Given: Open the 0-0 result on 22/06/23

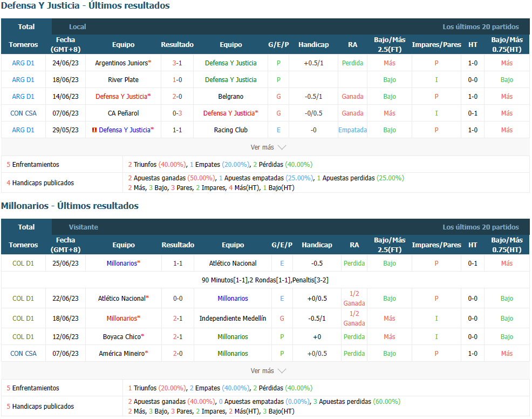Looking at the screenshot, I should [178, 298].
